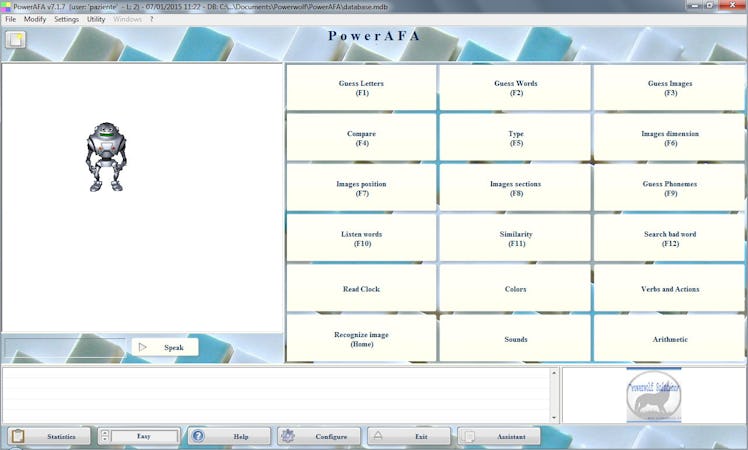Minimize the PowerAFA window
748x450 pixels.
(695, 5)
